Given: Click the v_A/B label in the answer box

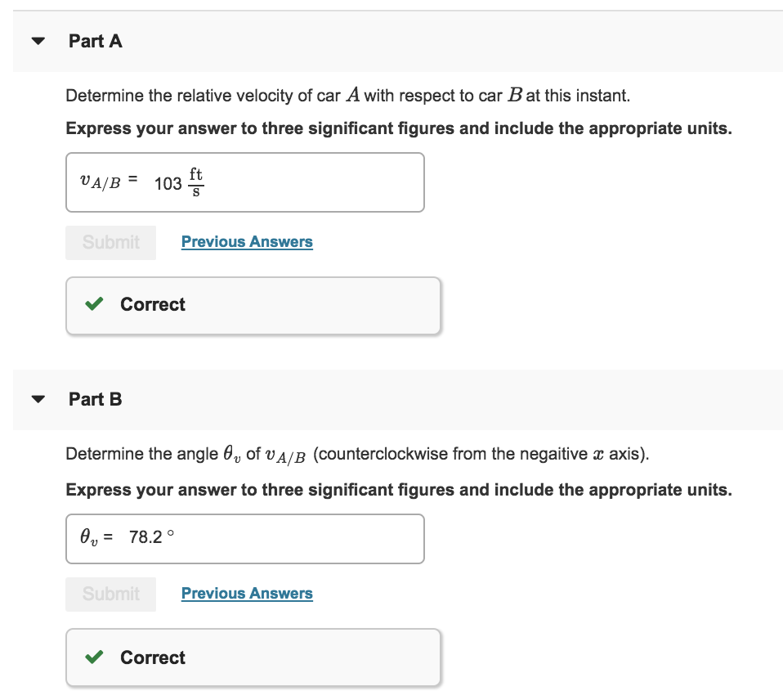Looking at the screenshot, I should point(101,182).
